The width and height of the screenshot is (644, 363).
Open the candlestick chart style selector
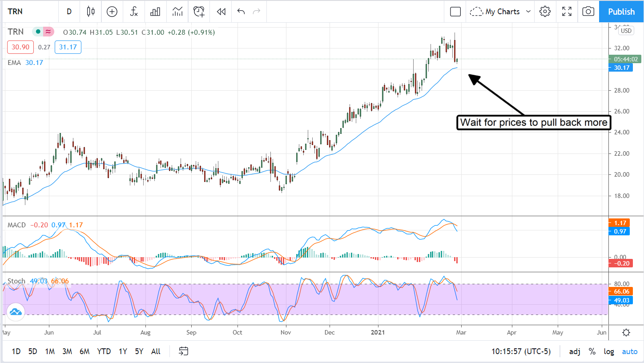(x=90, y=12)
